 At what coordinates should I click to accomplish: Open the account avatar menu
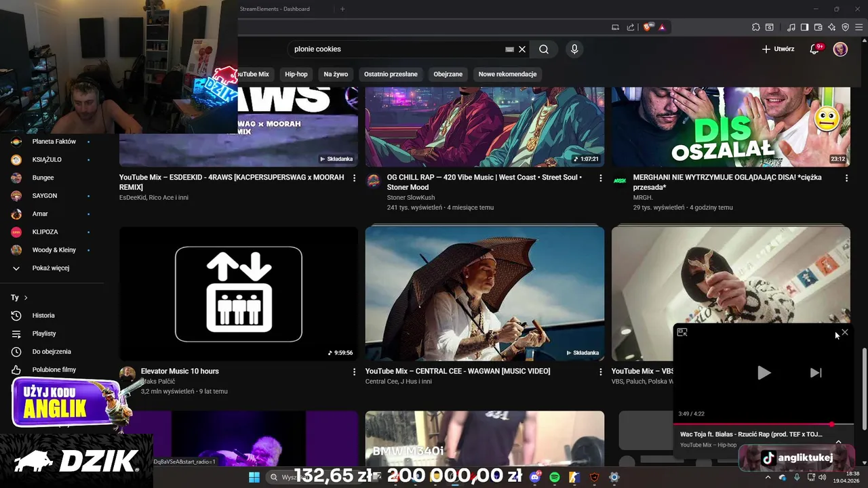click(x=840, y=49)
